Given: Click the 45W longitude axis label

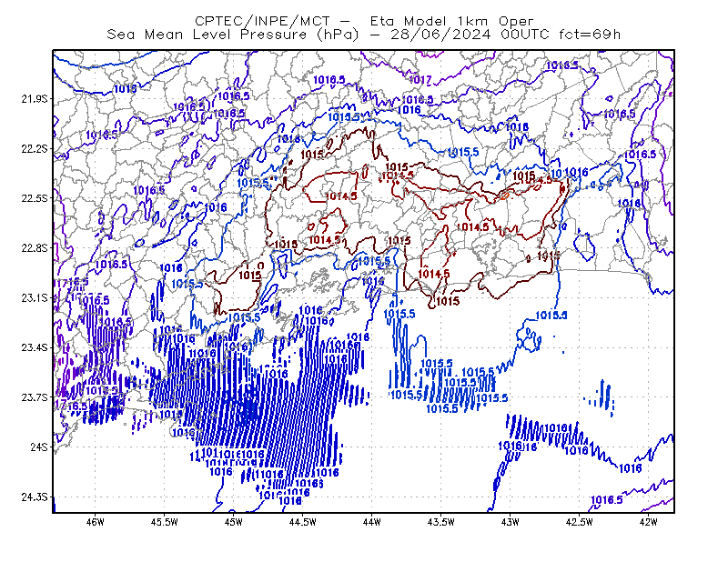Looking at the screenshot, I should point(233,522).
